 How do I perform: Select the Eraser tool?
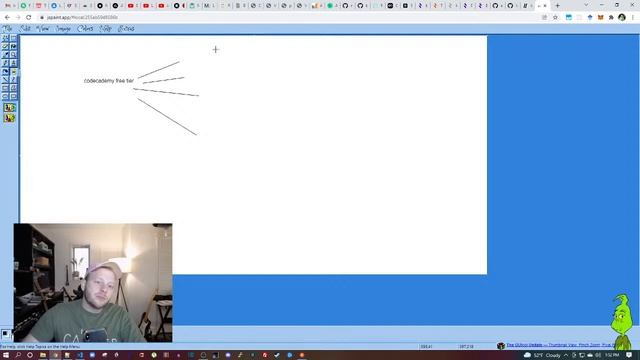(x=5, y=47)
